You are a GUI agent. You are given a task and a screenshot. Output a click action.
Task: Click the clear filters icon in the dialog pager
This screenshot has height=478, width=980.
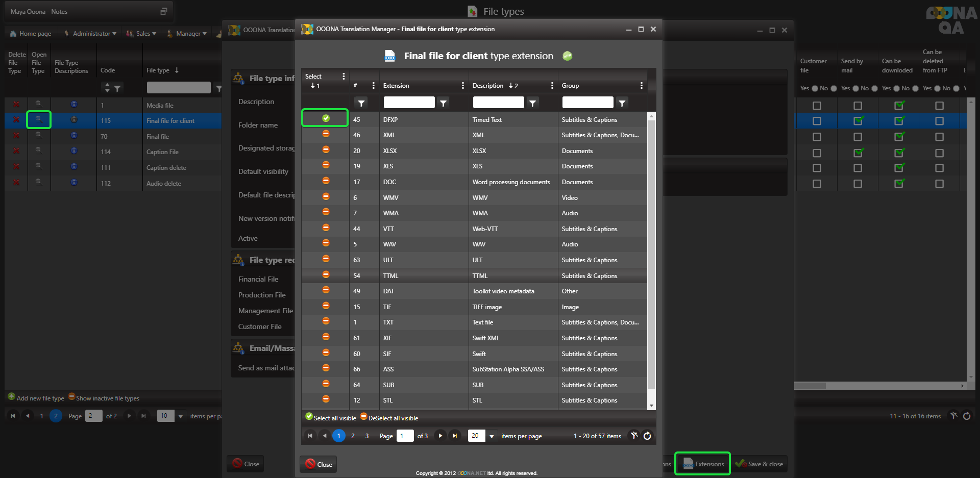click(634, 436)
